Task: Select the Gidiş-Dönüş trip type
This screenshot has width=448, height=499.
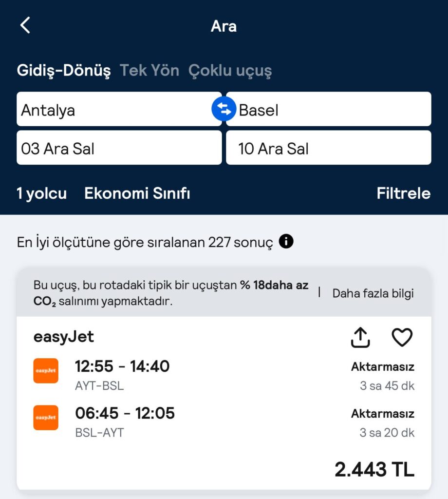Action: [x=64, y=71]
